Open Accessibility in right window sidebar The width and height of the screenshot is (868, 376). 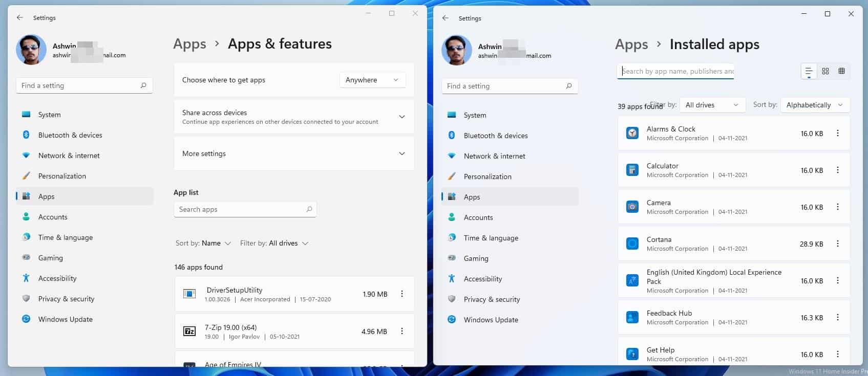(510, 279)
